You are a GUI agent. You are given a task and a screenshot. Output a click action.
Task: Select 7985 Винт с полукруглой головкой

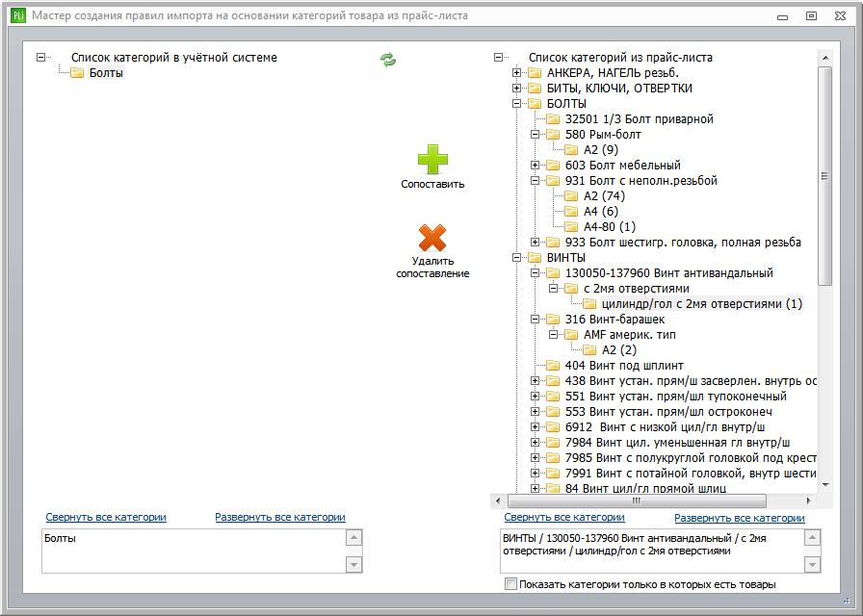[691, 457]
